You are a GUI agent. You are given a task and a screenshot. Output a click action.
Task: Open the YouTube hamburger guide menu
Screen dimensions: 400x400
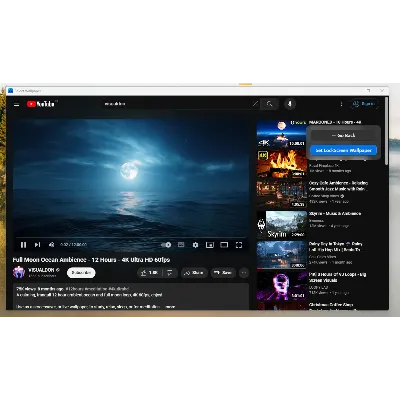pos(16,104)
